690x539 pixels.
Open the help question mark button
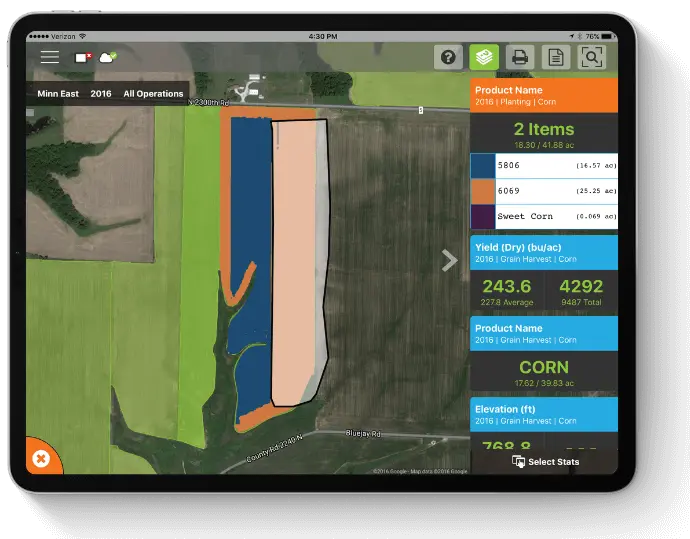pos(448,57)
